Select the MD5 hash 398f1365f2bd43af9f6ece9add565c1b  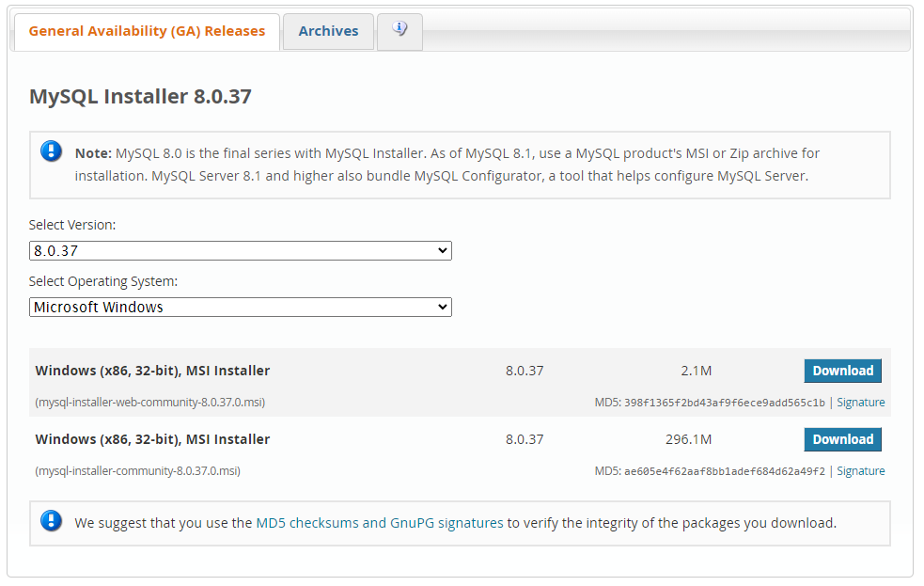coord(724,403)
